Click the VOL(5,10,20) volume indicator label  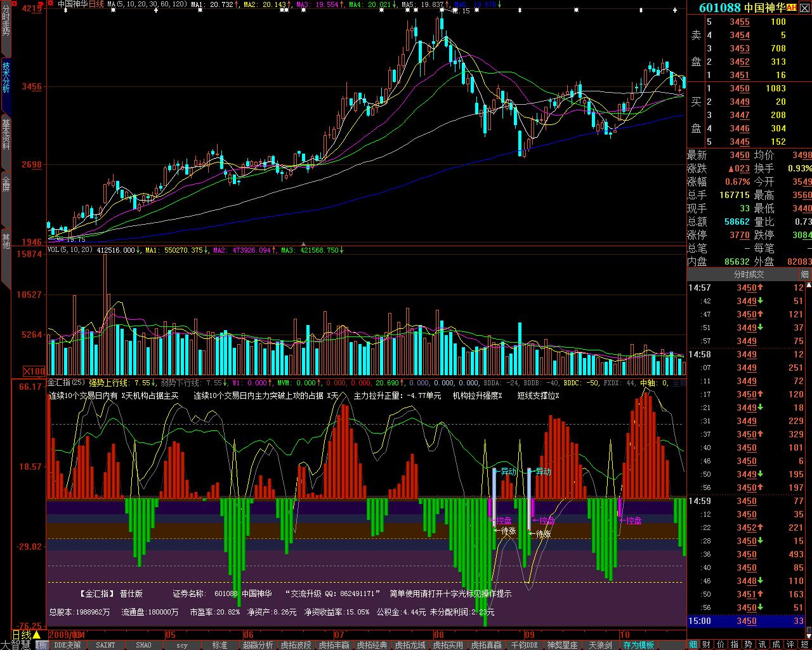point(70,250)
